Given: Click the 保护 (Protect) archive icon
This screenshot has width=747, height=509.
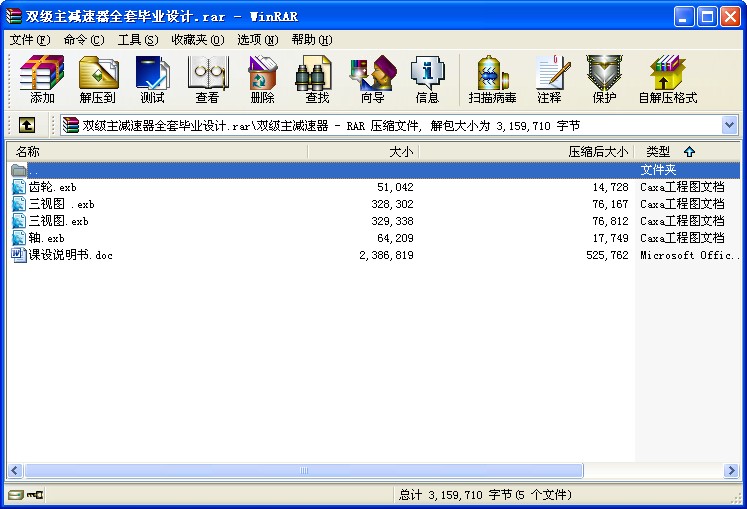Looking at the screenshot, I should tap(604, 79).
